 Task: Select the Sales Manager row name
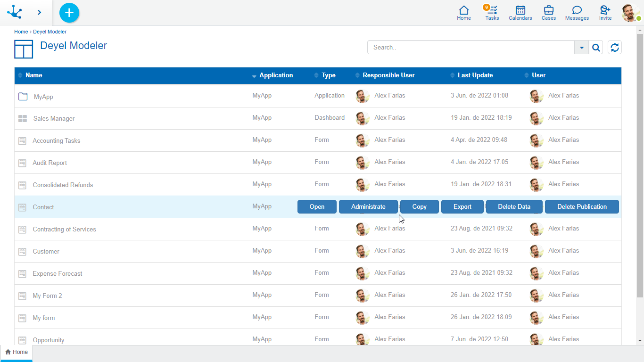coord(54,119)
